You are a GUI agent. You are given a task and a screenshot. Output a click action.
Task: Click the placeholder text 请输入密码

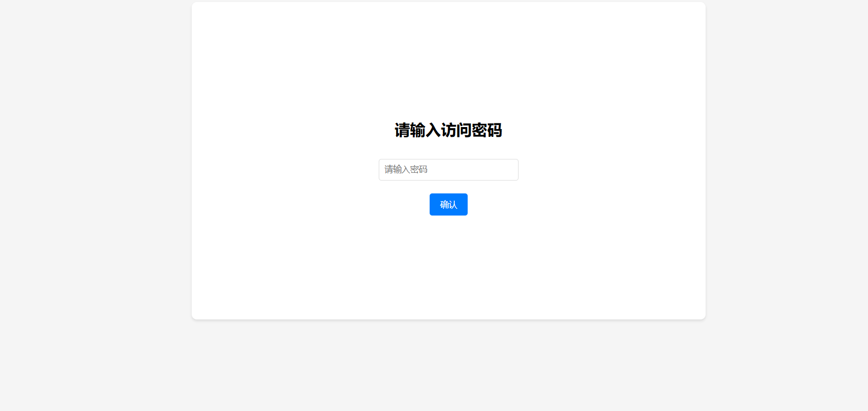(x=406, y=170)
